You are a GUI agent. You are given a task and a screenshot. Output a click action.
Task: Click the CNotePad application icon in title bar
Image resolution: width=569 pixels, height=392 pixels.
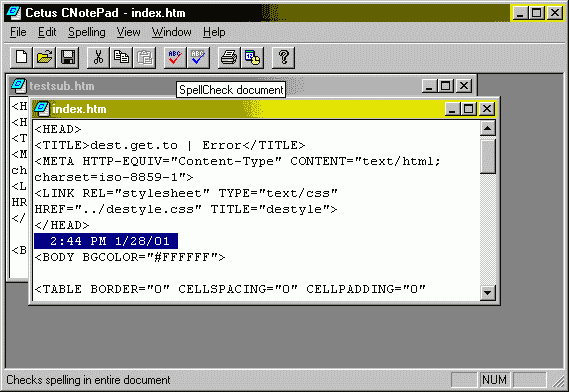point(14,13)
